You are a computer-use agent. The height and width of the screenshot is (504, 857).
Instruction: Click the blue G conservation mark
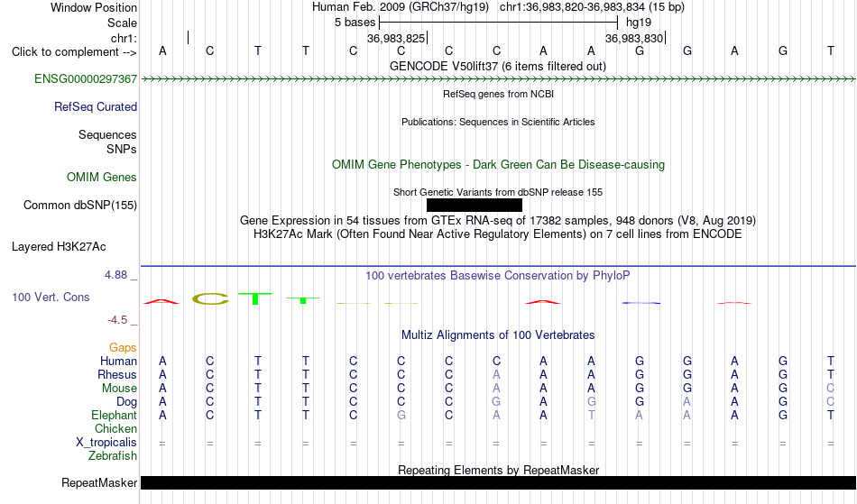(641, 303)
